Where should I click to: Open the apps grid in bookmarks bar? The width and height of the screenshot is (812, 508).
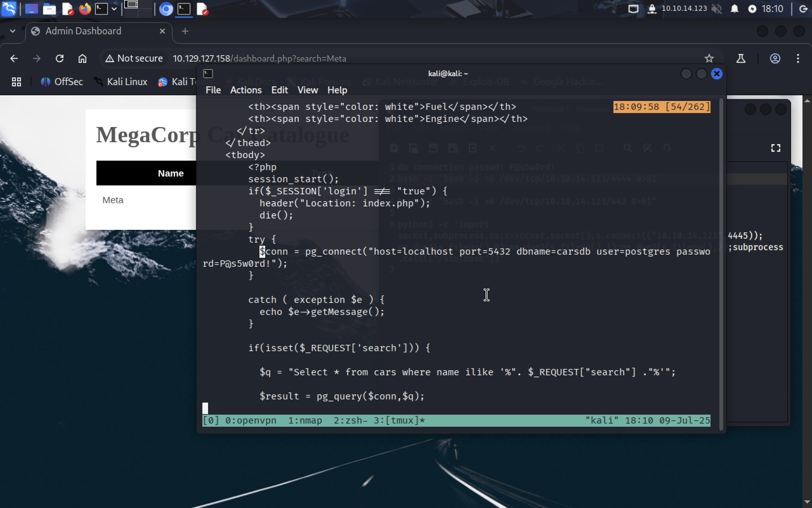click(x=16, y=82)
